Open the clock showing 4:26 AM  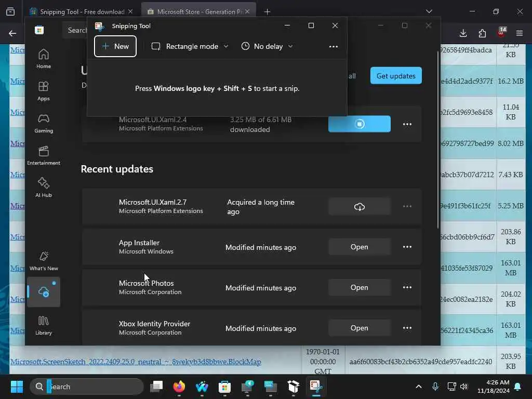(x=494, y=387)
